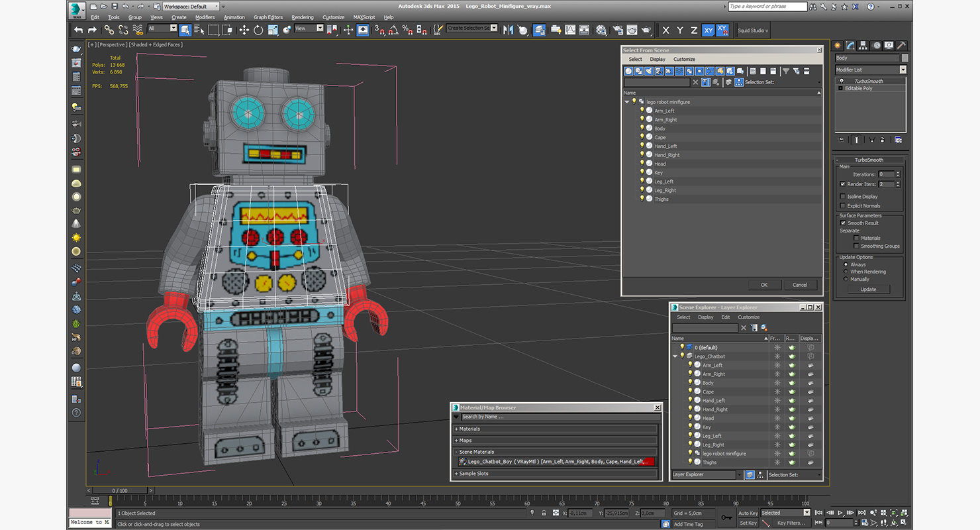Viewport: 980px width, 530px height.
Task: Click the Toggle 3D Snaps icon
Action: pos(379,30)
